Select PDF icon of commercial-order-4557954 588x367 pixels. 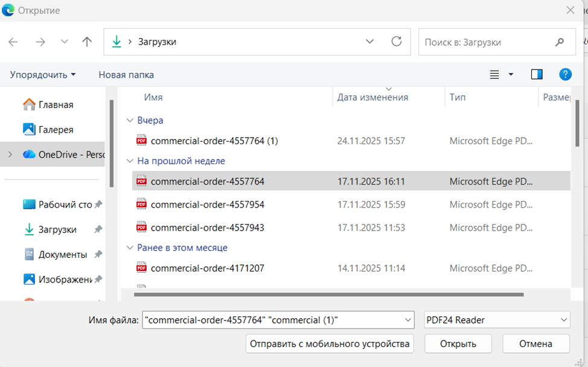[142, 205]
